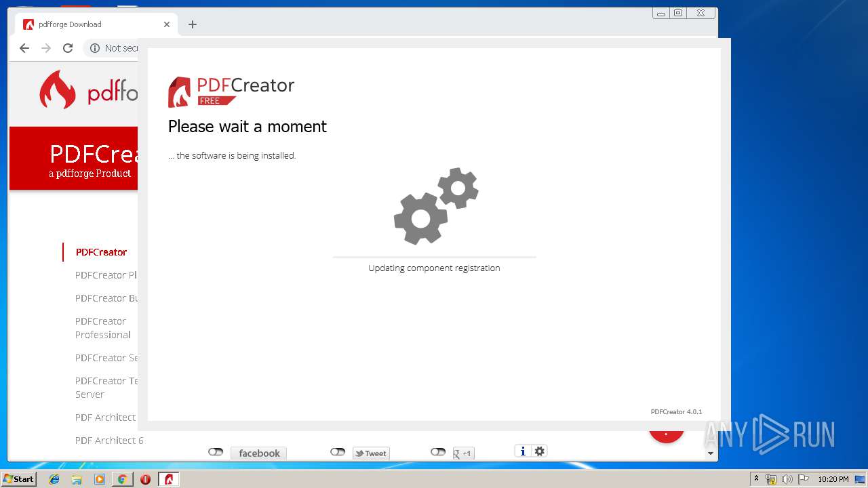
Task: Click the browser back arrow
Action: tap(24, 48)
